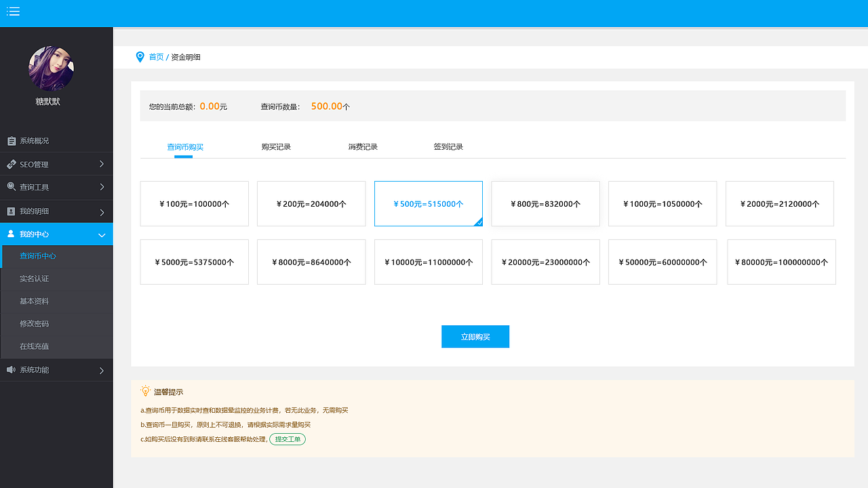The width and height of the screenshot is (868, 488).
Task: Pick the ¥5000元=5375000个 package
Action: tap(195, 262)
